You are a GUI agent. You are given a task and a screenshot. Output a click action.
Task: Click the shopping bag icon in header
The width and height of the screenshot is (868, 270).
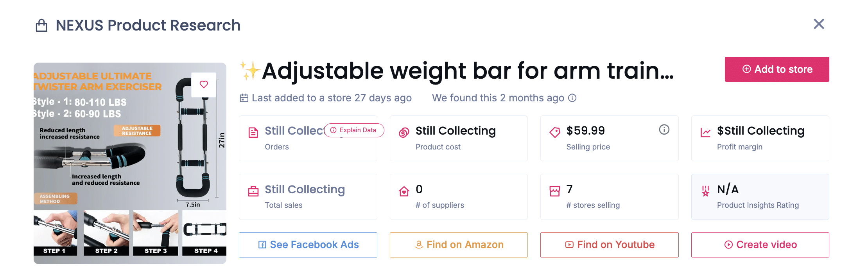click(41, 26)
